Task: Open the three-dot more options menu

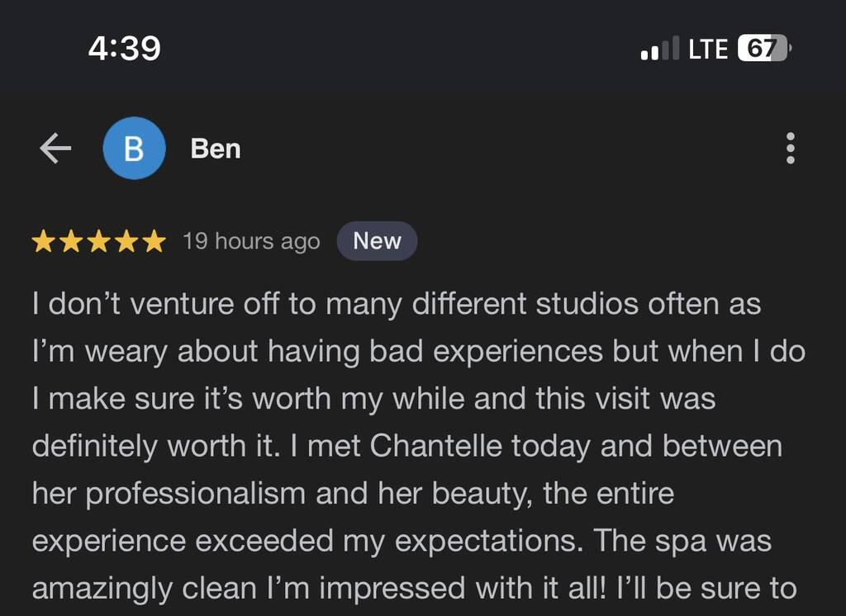Action: (x=791, y=149)
